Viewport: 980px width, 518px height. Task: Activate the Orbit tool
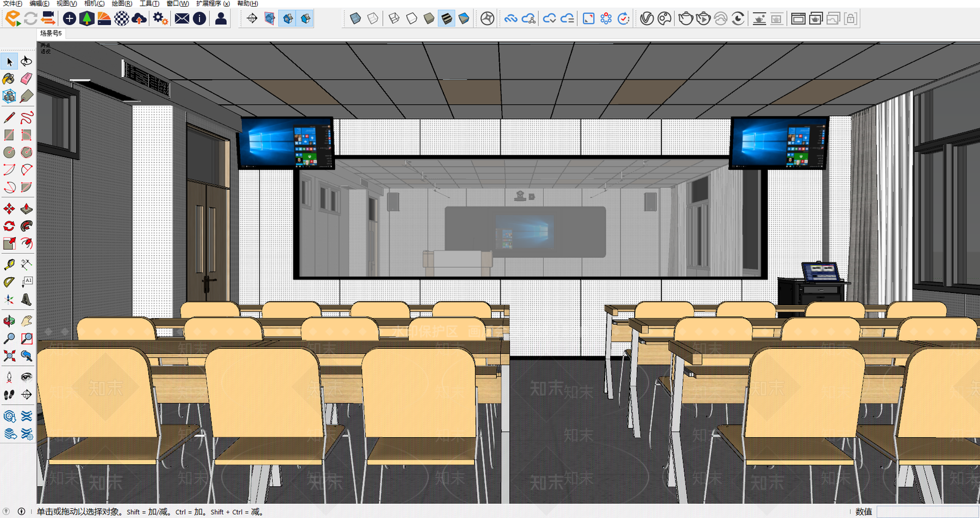(9, 321)
